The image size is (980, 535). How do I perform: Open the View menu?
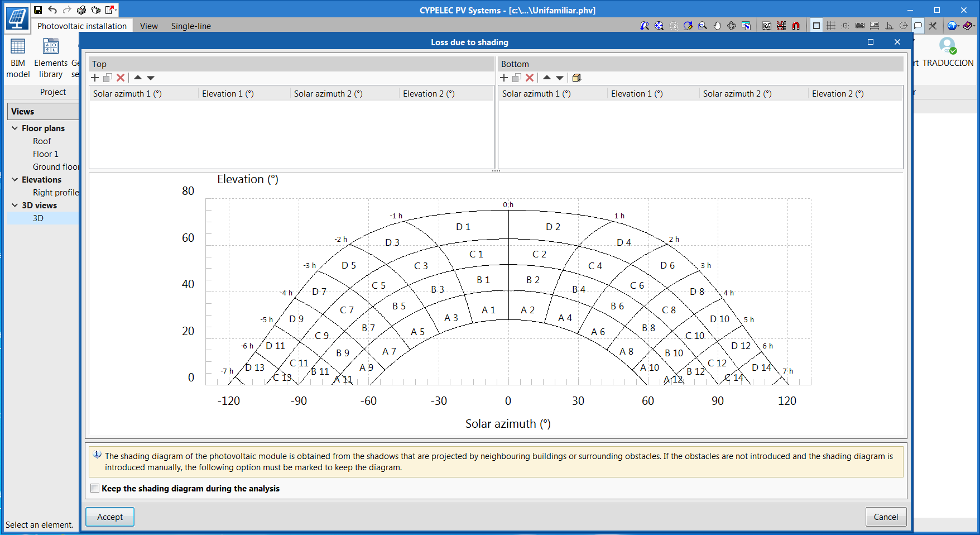148,26
